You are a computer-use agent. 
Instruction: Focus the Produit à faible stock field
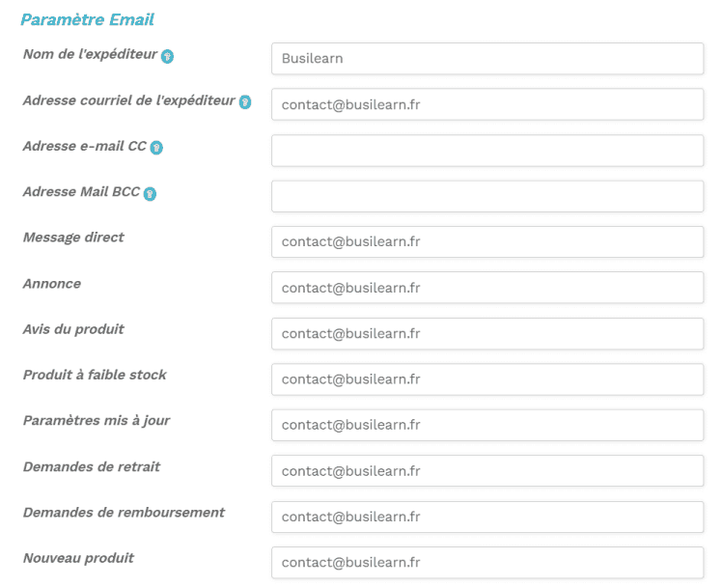pos(487,379)
